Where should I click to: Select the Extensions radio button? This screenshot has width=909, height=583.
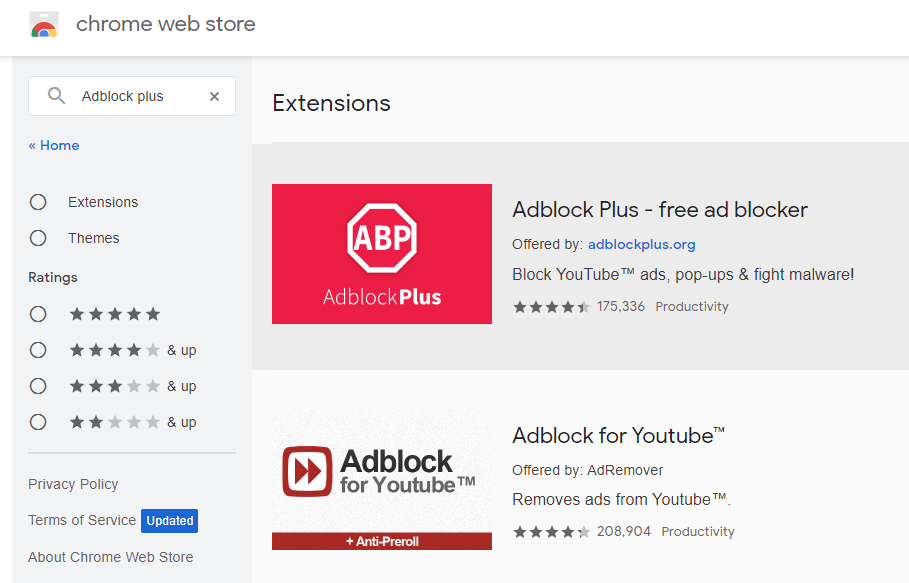tap(38, 202)
